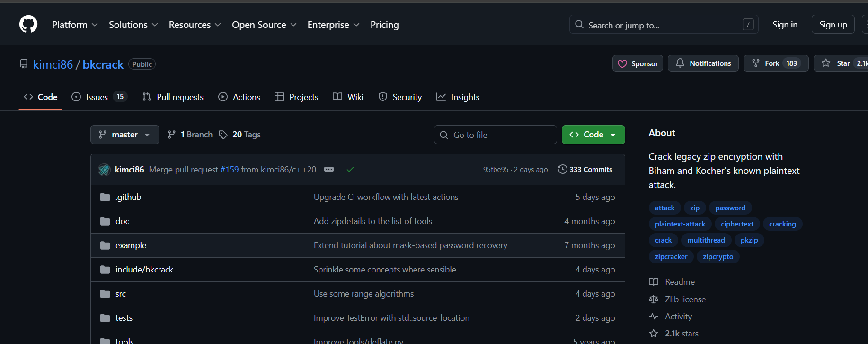Click the book icon next to Readme

(654, 282)
